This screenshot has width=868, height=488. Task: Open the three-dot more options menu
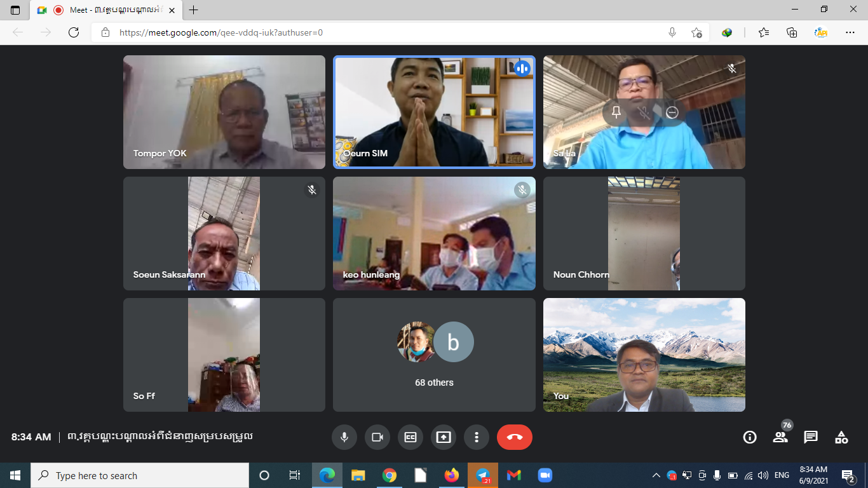pos(477,437)
